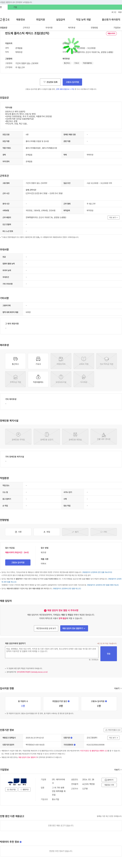Open the 취업지원 main menu
Image resolution: width=122 pixels, height=868 pixels.
(40, 20)
